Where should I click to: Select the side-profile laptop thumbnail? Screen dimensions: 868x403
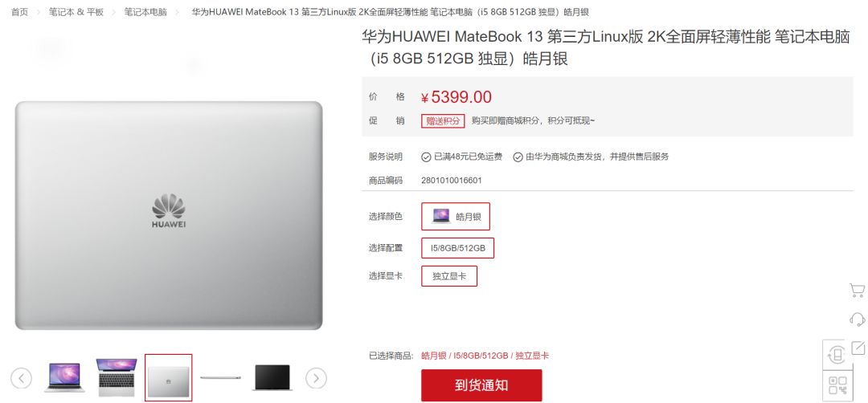point(221,377)
